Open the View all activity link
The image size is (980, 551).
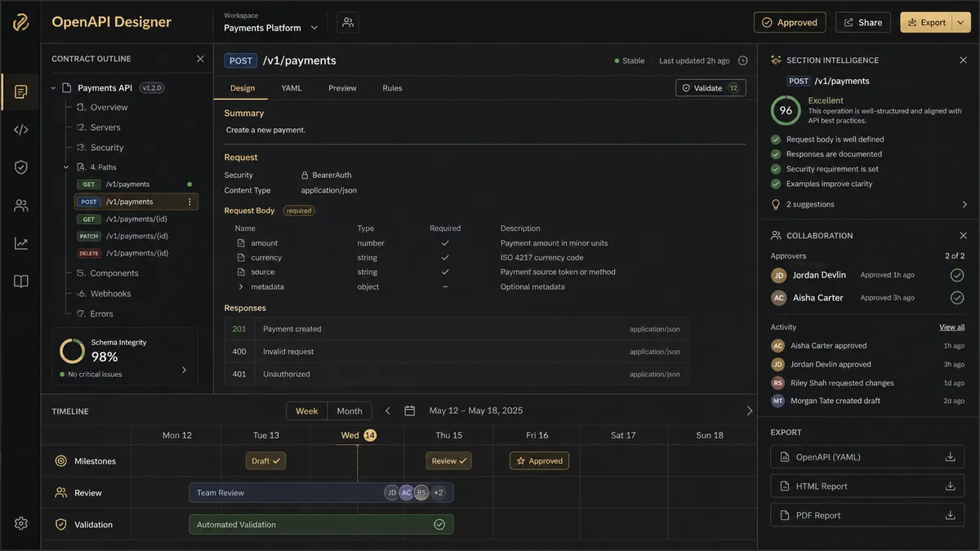951,327
